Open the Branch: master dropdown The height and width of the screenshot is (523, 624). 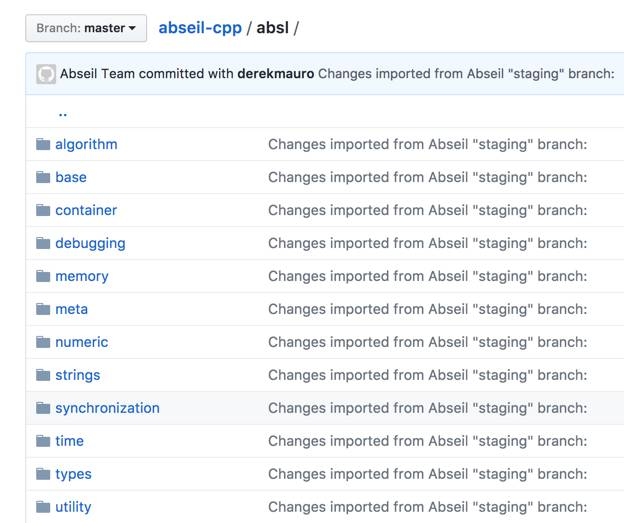click(86, 28)
